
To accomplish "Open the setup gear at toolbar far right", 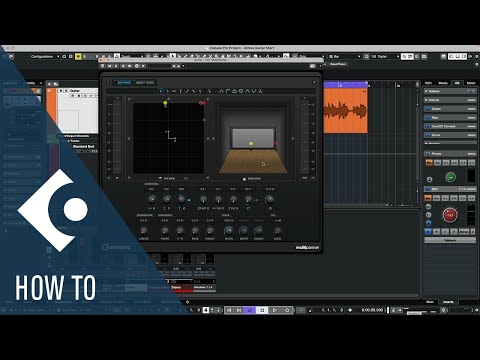I will (x=477, y=57).
